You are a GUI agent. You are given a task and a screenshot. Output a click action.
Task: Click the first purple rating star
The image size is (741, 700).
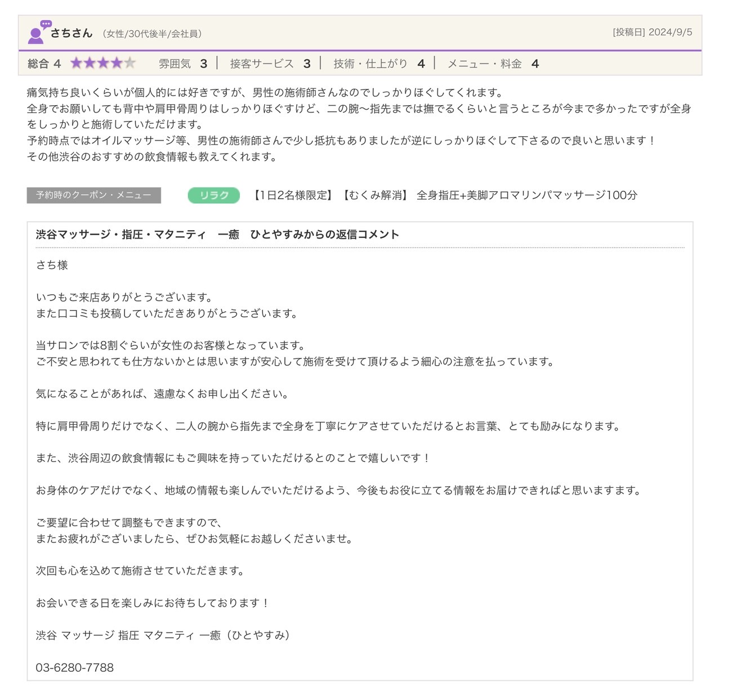tap(76, 63)
